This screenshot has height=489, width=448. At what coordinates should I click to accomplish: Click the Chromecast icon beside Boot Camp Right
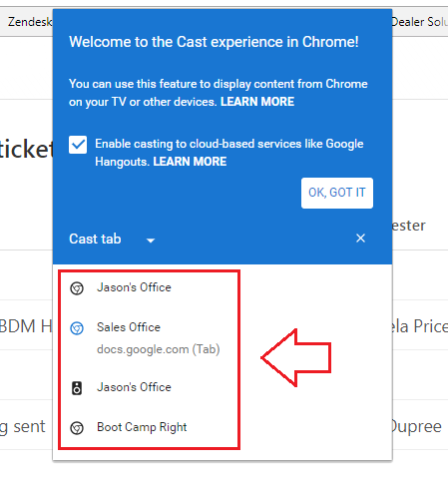coord(77,428)
